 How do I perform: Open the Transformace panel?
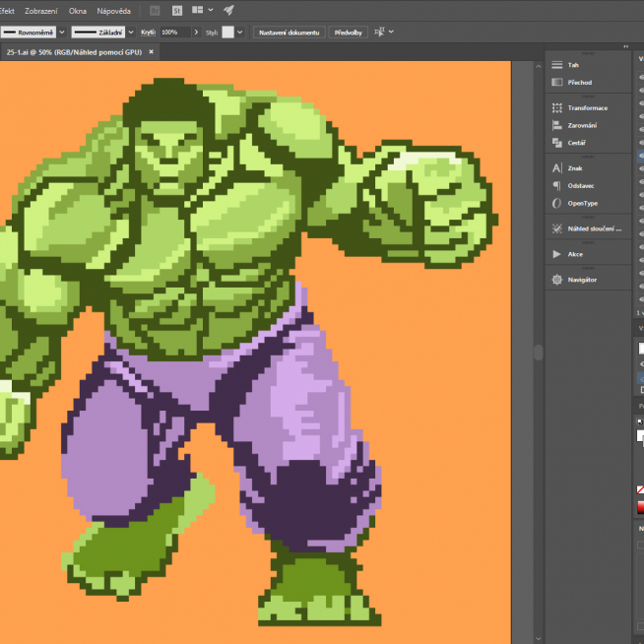(557, 108)
